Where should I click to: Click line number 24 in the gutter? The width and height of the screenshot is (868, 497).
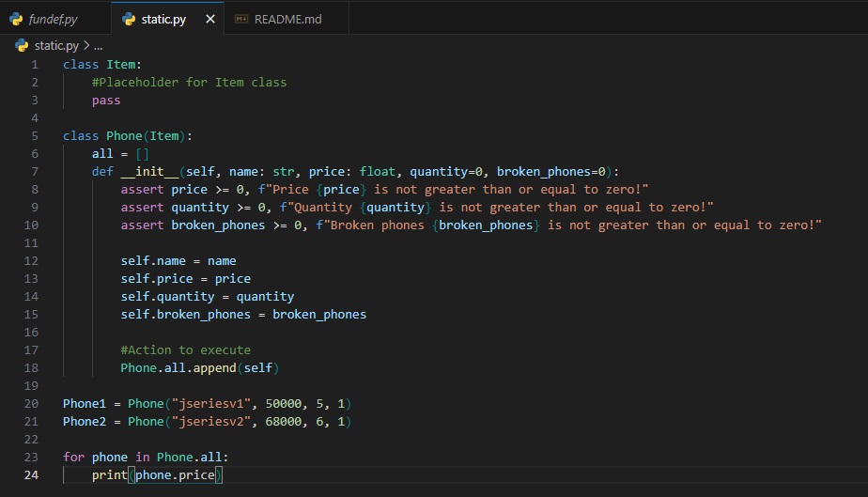pos(32,474)
